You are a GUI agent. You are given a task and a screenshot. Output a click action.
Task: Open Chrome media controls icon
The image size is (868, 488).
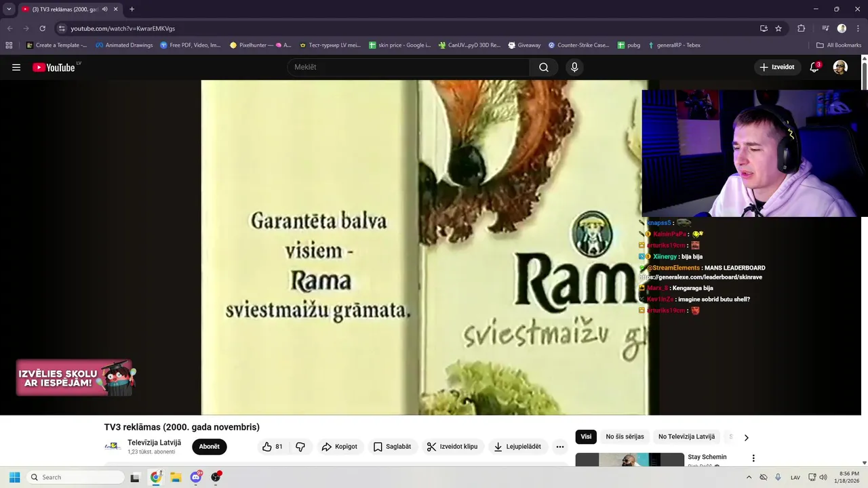coord(825,28)
